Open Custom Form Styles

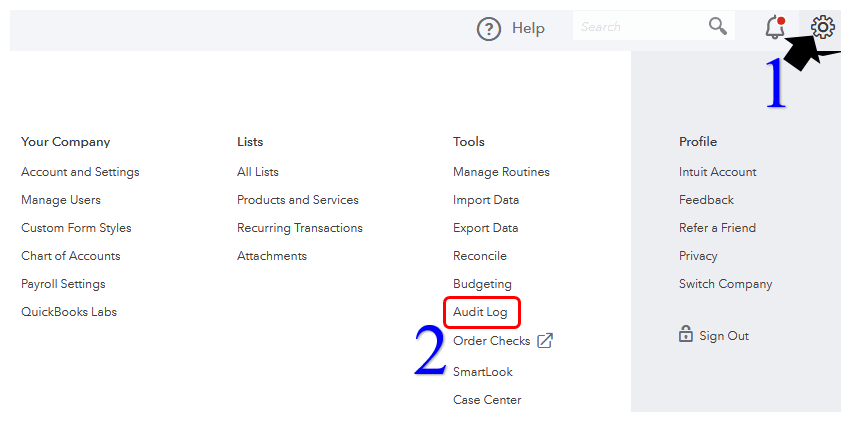pyautogui.click(x=76, y=228)
